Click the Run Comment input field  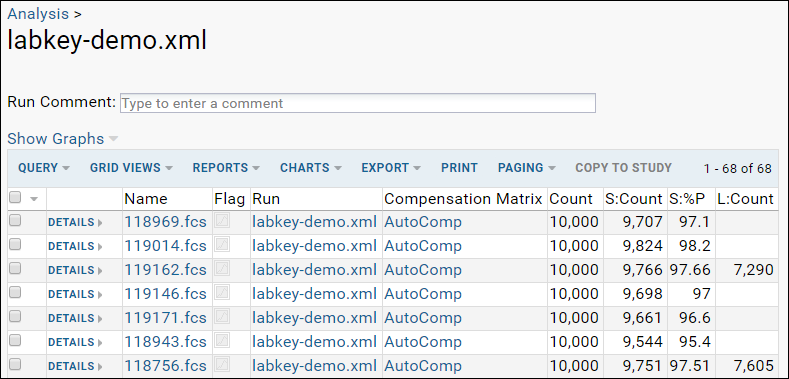point(358,103)
